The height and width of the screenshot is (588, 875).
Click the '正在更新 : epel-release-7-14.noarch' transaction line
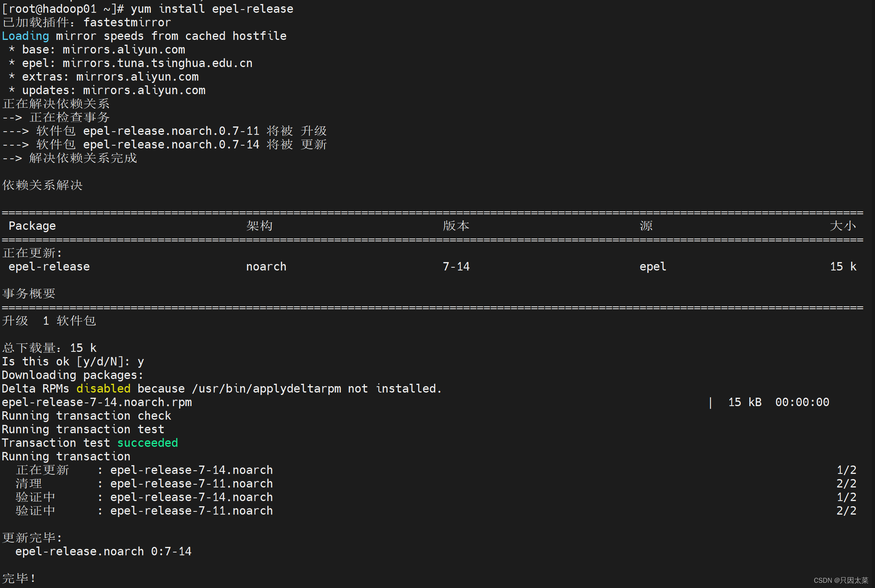click(145, 470)
